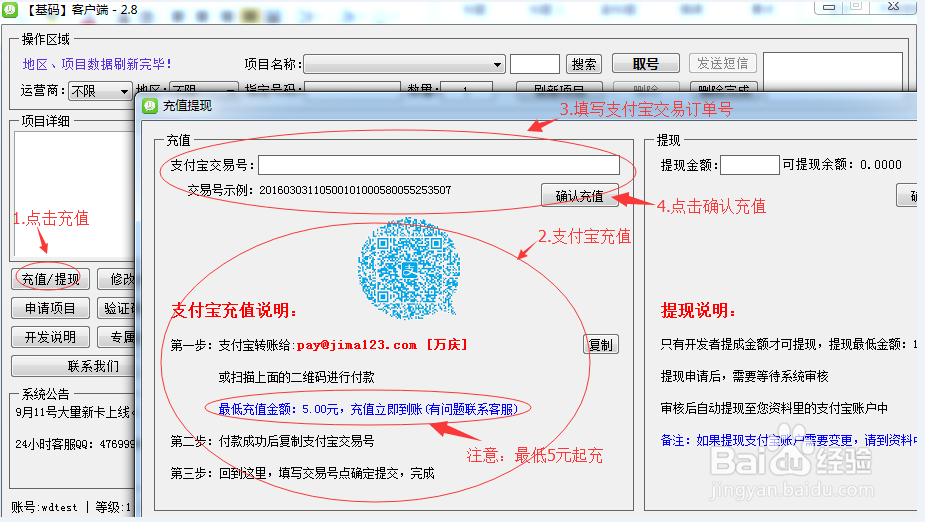Click the 申请项目 button
925x522 pixels.
[51, 308]
